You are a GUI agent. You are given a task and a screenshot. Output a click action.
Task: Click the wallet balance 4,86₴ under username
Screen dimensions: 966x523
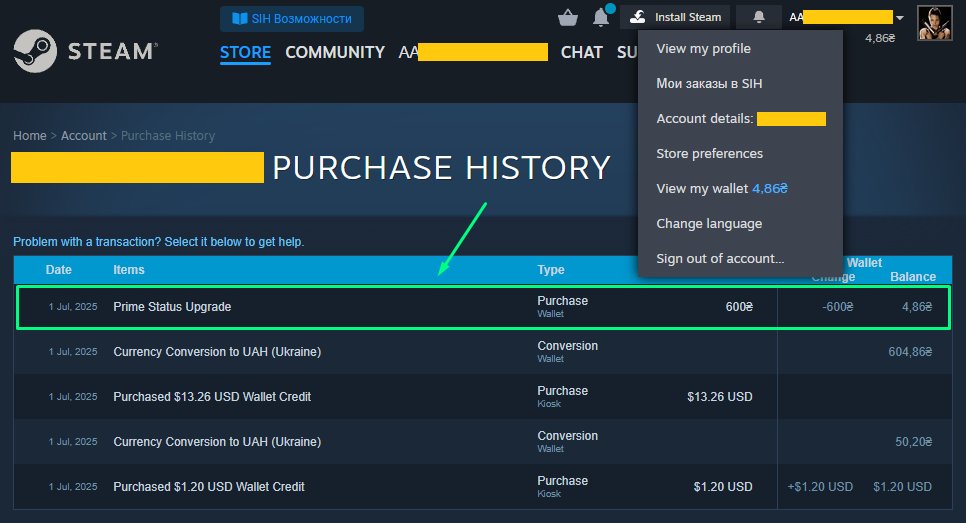[x=880, y=38]
